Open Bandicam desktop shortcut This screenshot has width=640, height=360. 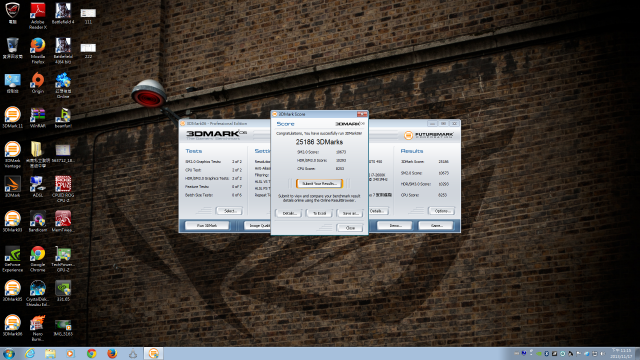click(x=38, y=222)
